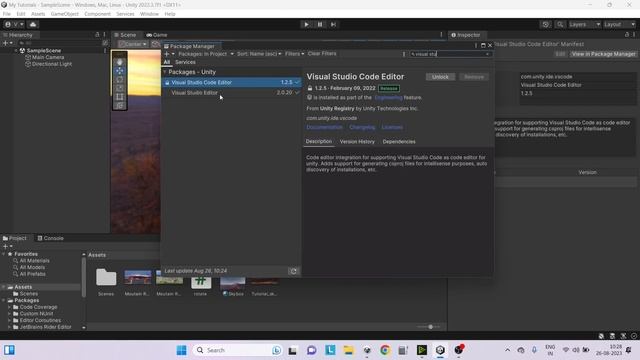Screen dimensions: 640x360
Task: Open the package Changelog link
Action: [x=362, y=127]
